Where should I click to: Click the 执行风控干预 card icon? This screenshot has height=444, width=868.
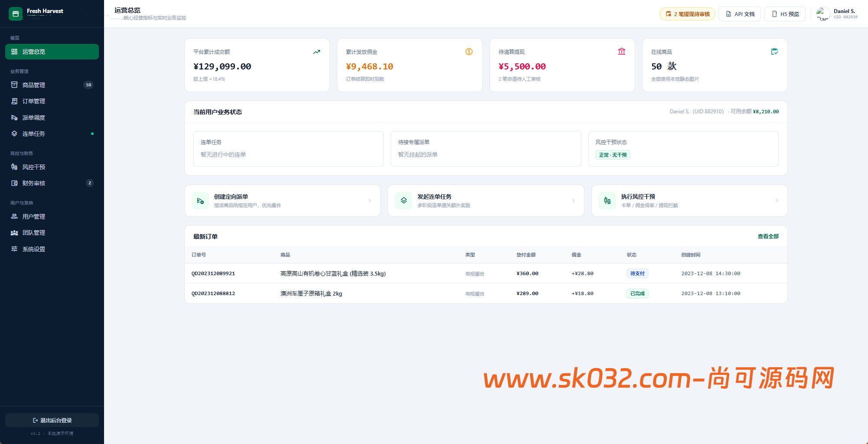click(x=607, y=201)
